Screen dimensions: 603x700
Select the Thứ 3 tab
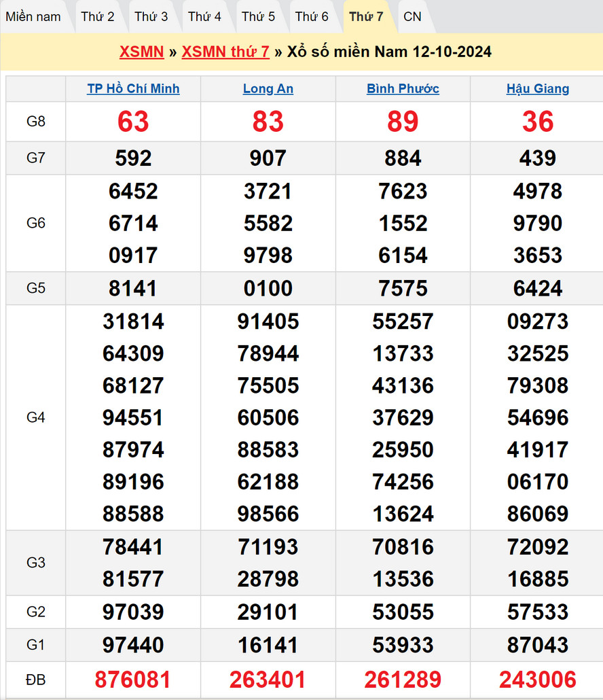(x=151, y=16)
